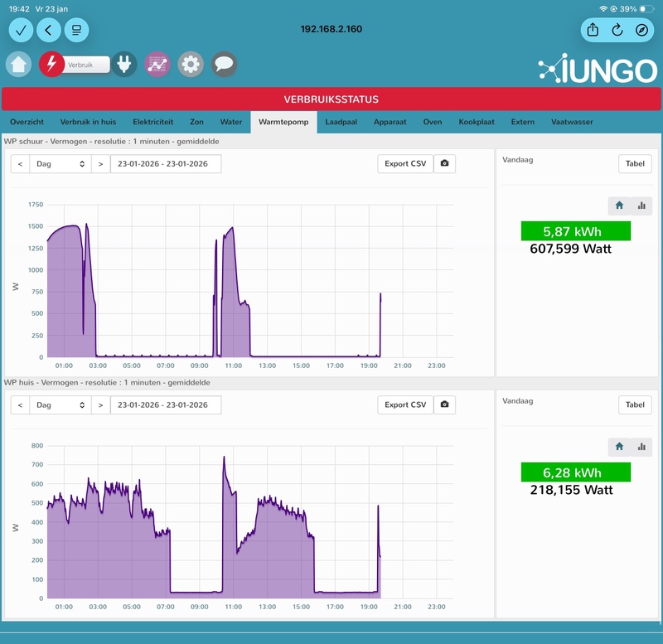
Task: Open the Laadpaal tab
Action: pos(341,122)
